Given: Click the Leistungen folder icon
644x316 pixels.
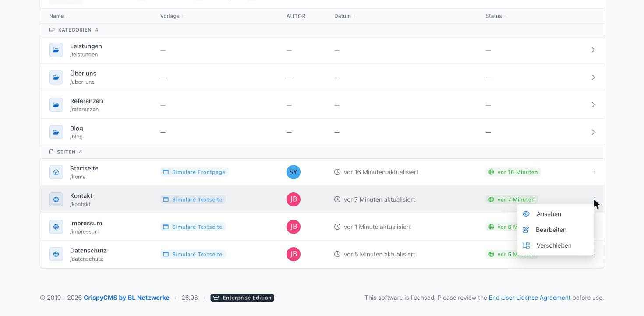Looking at the screenshot, I should pyautogui.click(x=56, y=50).
